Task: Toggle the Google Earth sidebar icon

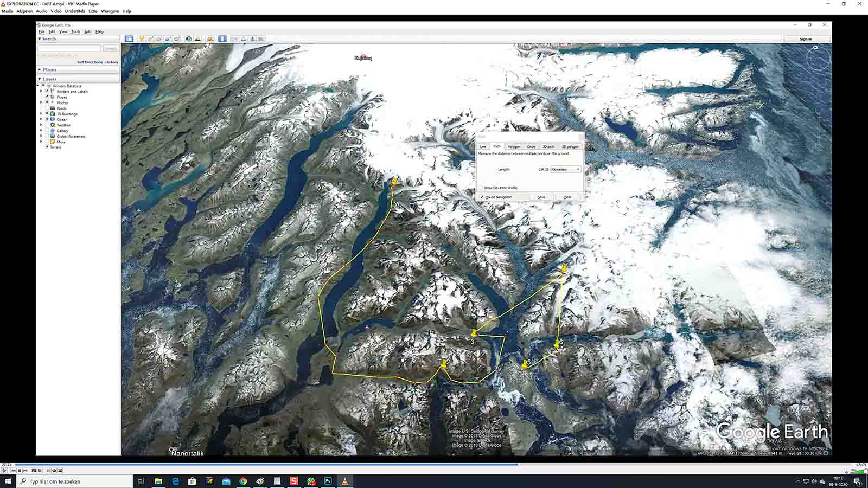Action: pos(129,39)
